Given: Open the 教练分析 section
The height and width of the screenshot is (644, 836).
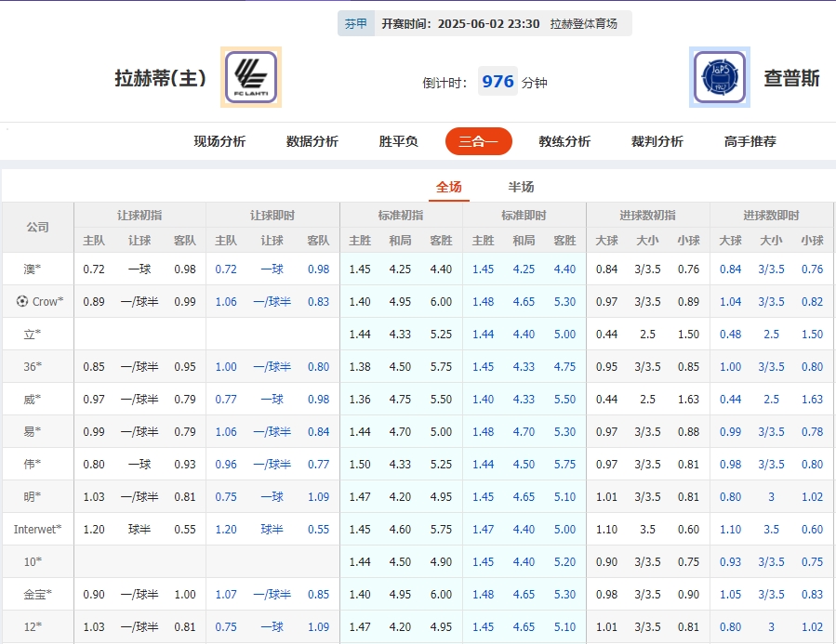Looking at the screenshot, I should [x=564, y=141].
